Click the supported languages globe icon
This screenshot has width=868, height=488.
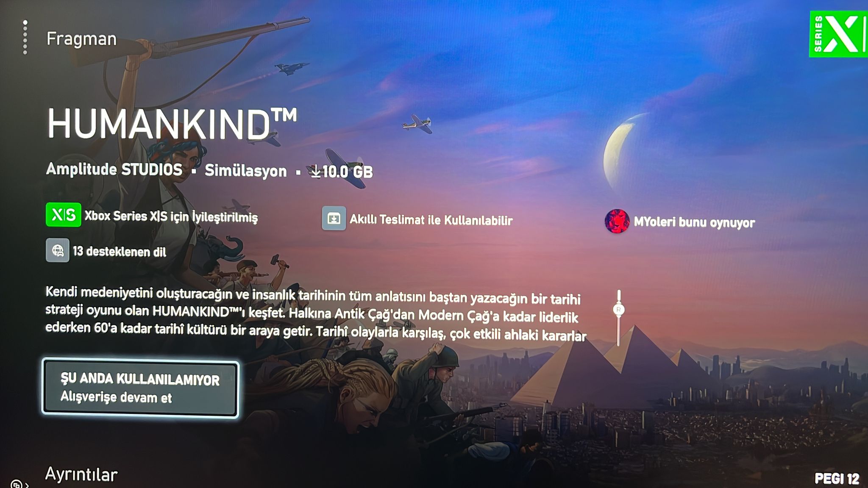point(58,250)
